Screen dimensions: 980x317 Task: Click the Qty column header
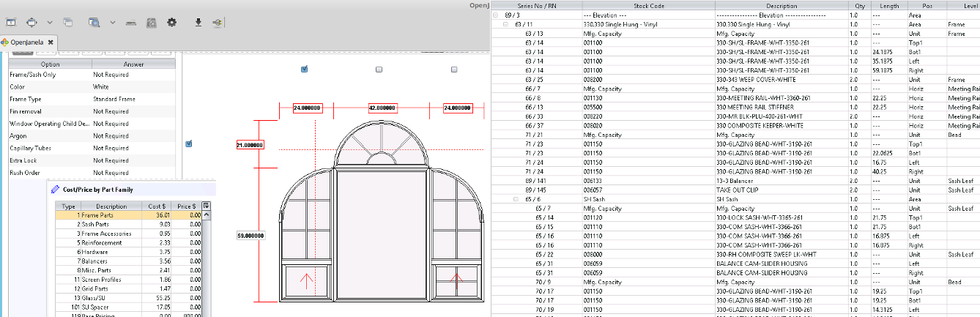pos(859,5)
